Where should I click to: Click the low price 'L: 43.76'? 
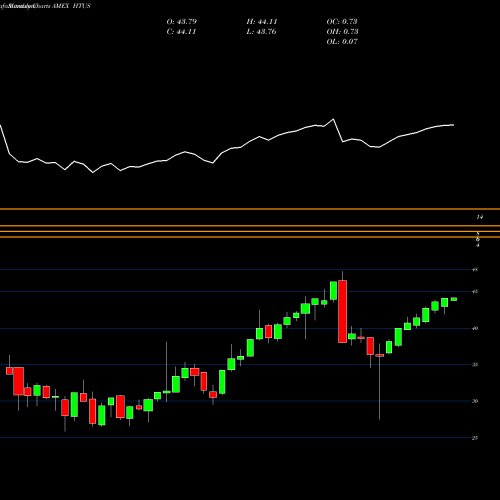click(261, 32)
